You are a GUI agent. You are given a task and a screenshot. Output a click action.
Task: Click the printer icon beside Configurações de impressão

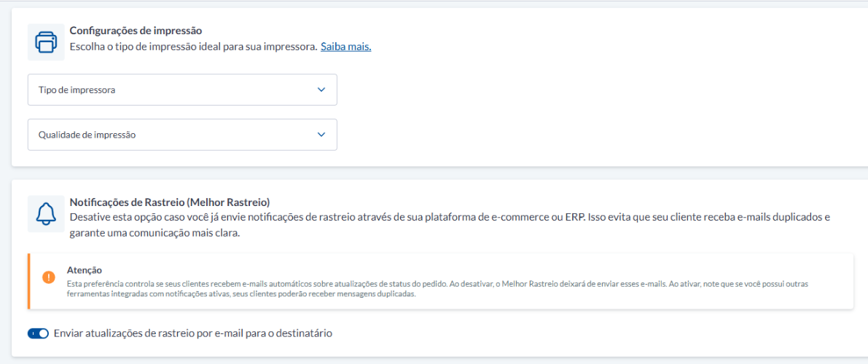tap(46, 42)
